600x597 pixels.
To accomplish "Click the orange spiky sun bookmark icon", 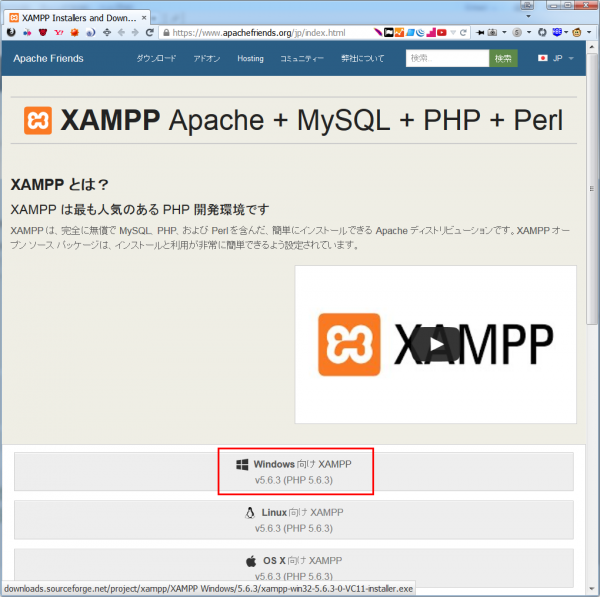I will coord(75,33).
